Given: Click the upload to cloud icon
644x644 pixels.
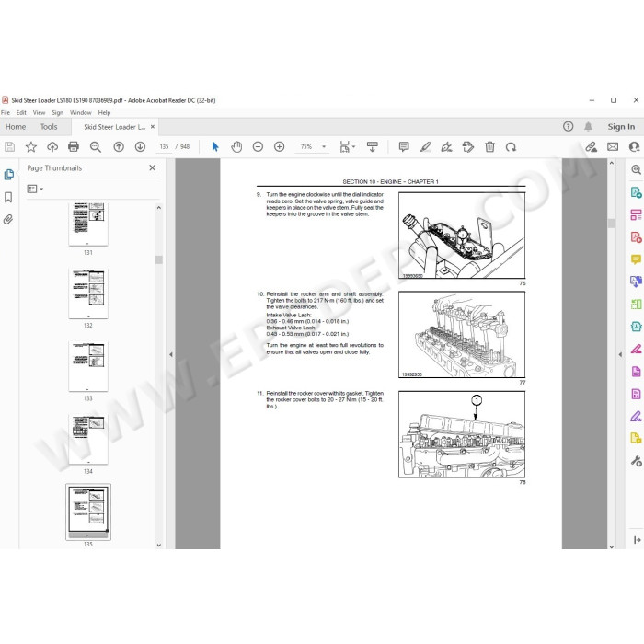Looking at the screenshot, I should tap(52, 146).
